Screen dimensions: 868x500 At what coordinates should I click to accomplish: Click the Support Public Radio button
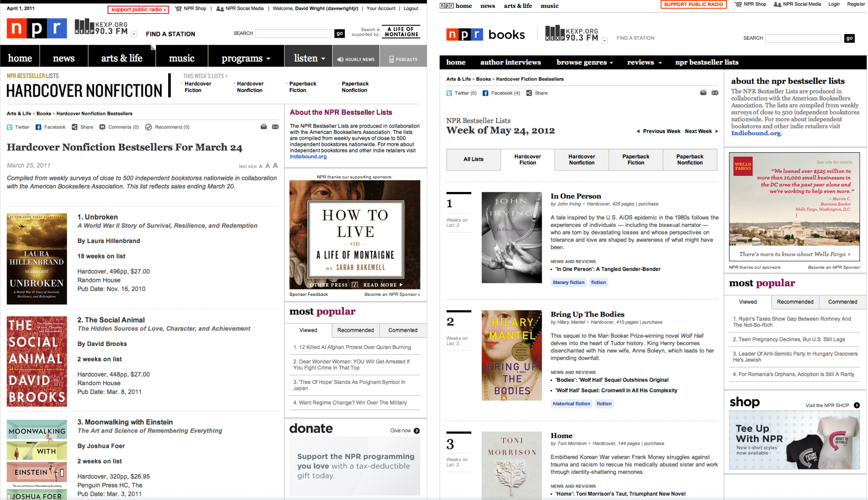click(x=693, y=4)
